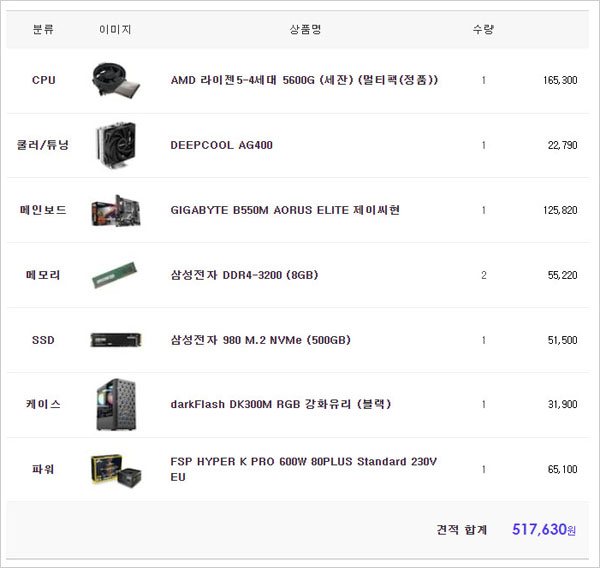Click quantity 1 in the SSD row
The height and width of the screenshot is (568, 600).
484,340
